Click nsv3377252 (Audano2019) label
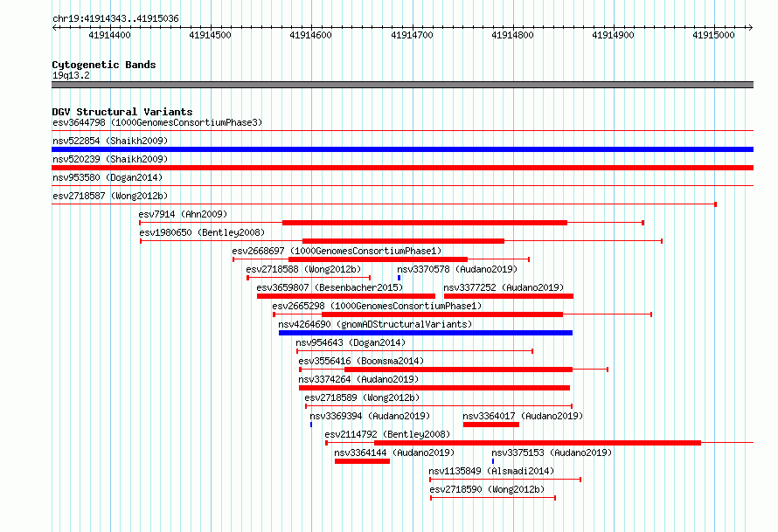778x532 pixels. (504, 287)
